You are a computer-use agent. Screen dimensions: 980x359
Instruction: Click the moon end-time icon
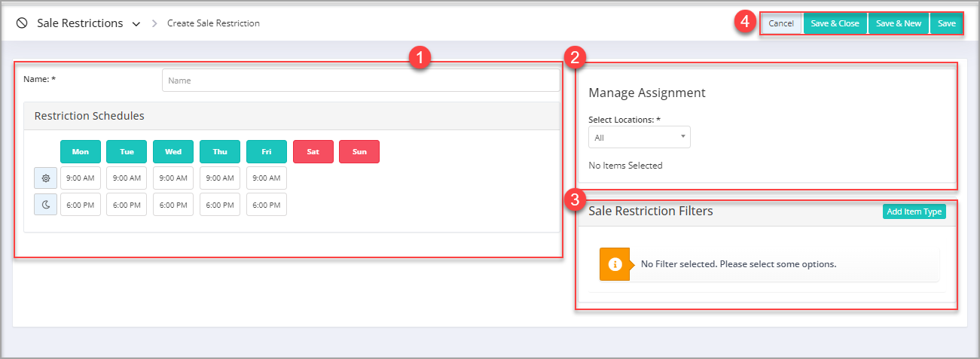45,205
